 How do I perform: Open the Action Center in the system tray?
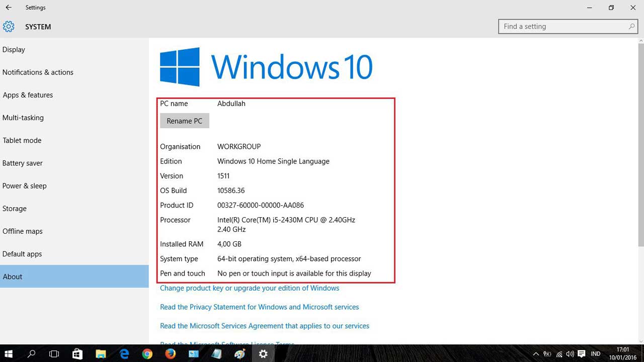pos(581,353)
